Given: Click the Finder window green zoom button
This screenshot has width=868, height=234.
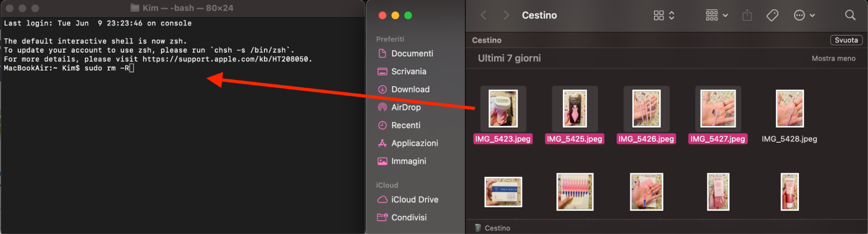Looking at the screenshot, I should [408, 15].
